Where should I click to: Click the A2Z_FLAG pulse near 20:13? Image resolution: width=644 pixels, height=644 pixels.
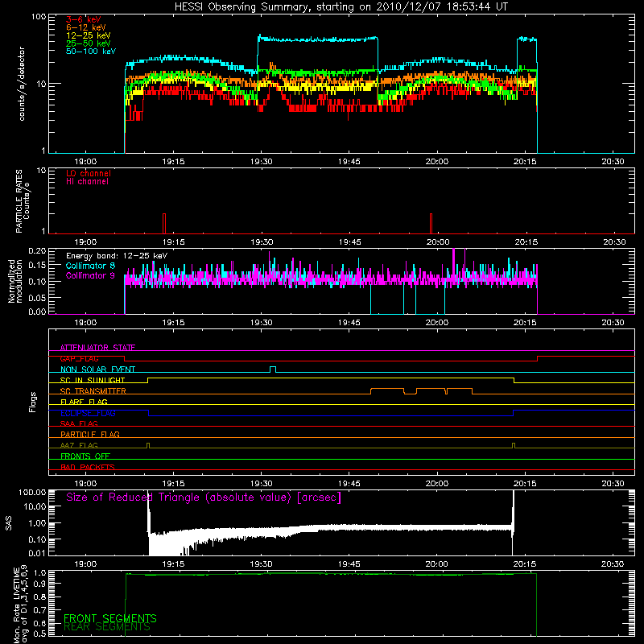[514, 446]
